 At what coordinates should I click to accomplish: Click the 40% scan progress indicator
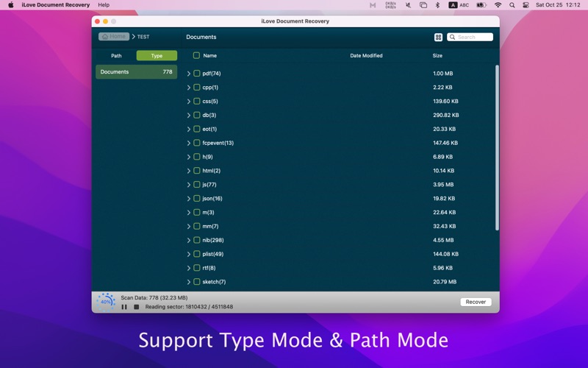[106, 302]
